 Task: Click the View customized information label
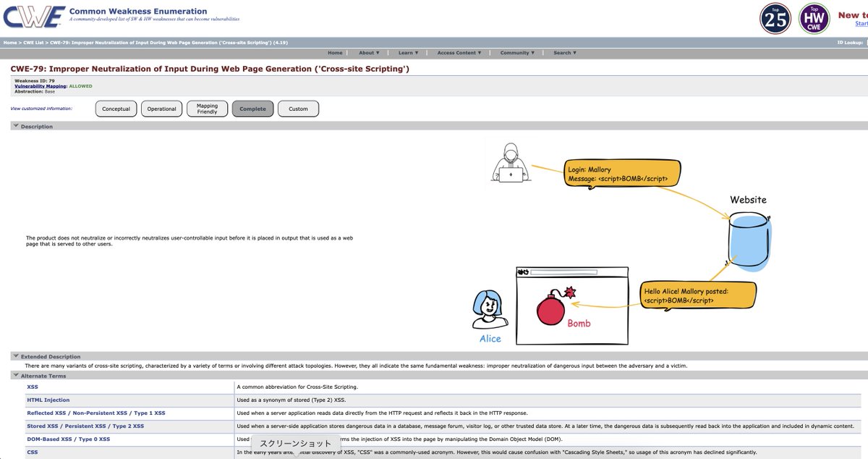pyautogui.click(x=41, y=109)
